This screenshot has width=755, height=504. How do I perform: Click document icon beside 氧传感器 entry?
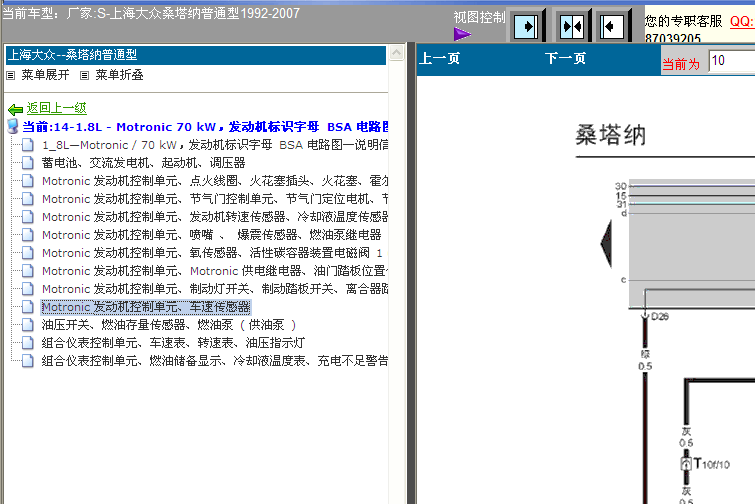pos(28,253)
